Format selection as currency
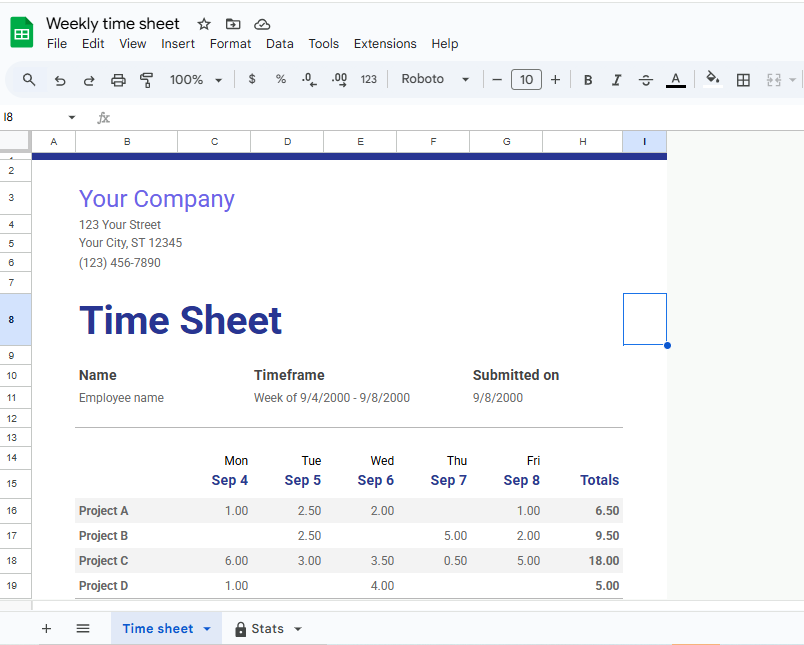Screen dimensions: 804x645 tap(252, 80)
